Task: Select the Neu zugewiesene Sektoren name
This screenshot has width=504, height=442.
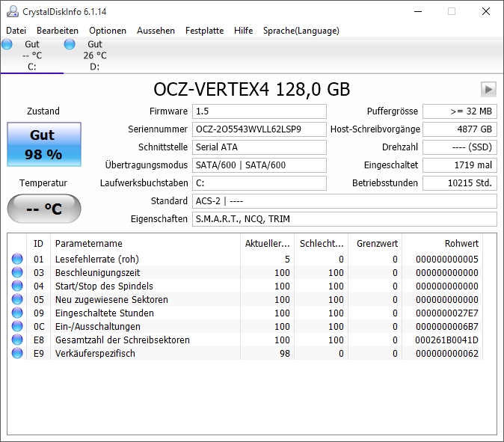Action: [111, 300]
